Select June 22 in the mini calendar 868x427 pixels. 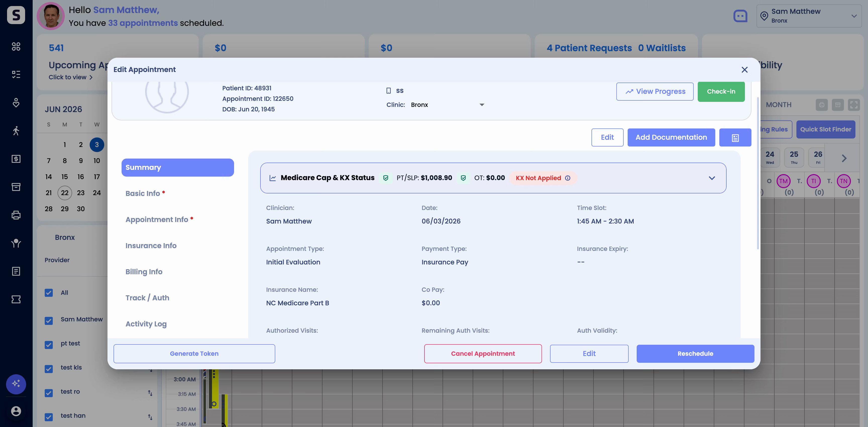click(65, 193)
